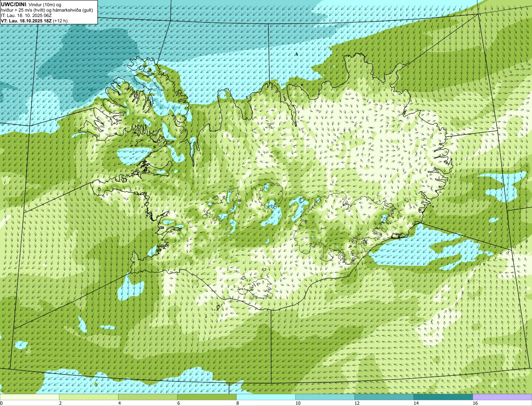Screen dimensions: 532x406
Task: Click the legend scale label "12"
Action: (357, 403)
